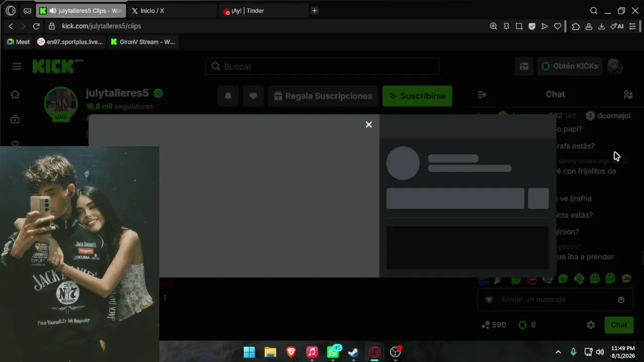Open the browser profile icon
This screenshot has width=644, height=362.
589,26
